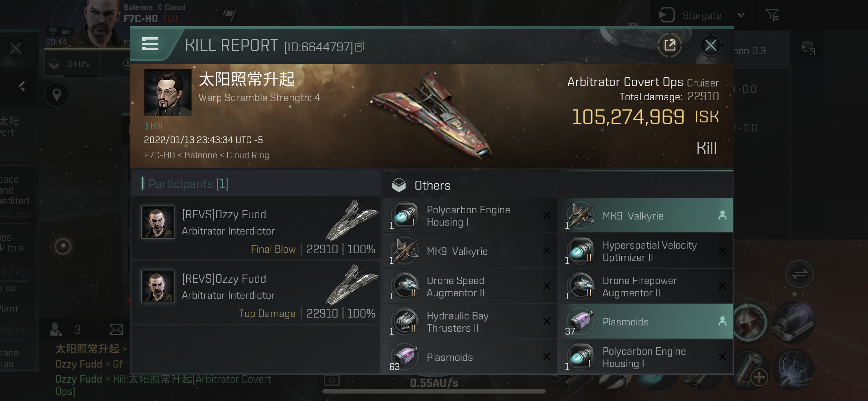Click the Drone Firepower Augmentor II item
Viewport: 868px width, 401px height.
point(645,286)
